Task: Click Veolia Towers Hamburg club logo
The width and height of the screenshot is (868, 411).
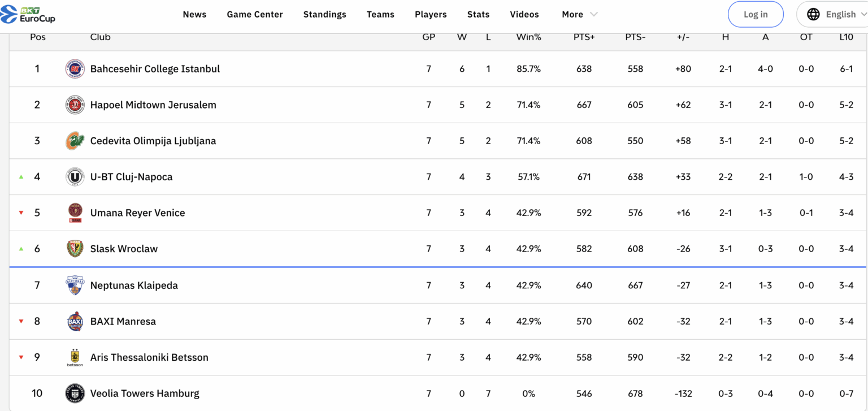Action: click(75, 393)
